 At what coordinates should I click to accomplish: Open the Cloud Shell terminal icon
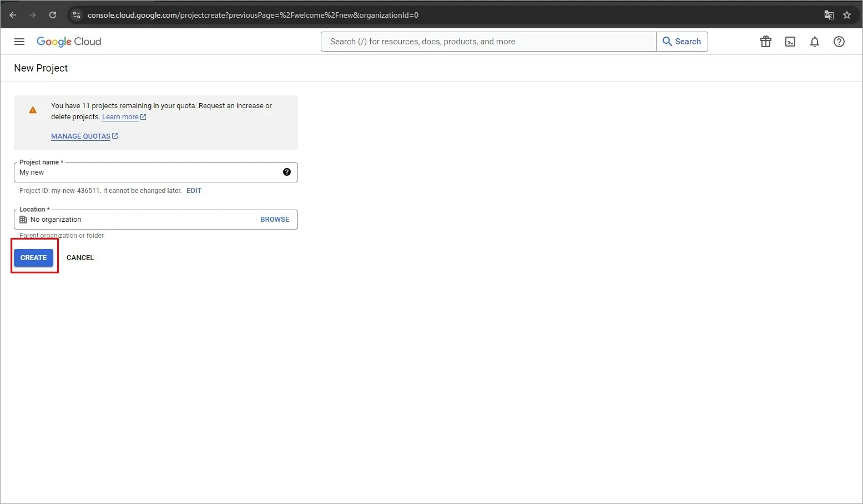(790, 42)
